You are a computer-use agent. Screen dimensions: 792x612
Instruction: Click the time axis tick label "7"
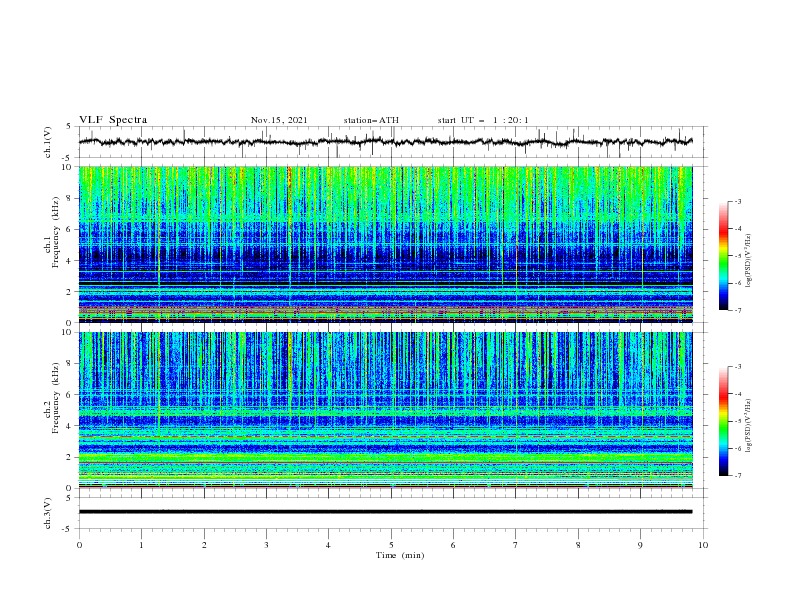pyautogui.click(x=516, y=545)
